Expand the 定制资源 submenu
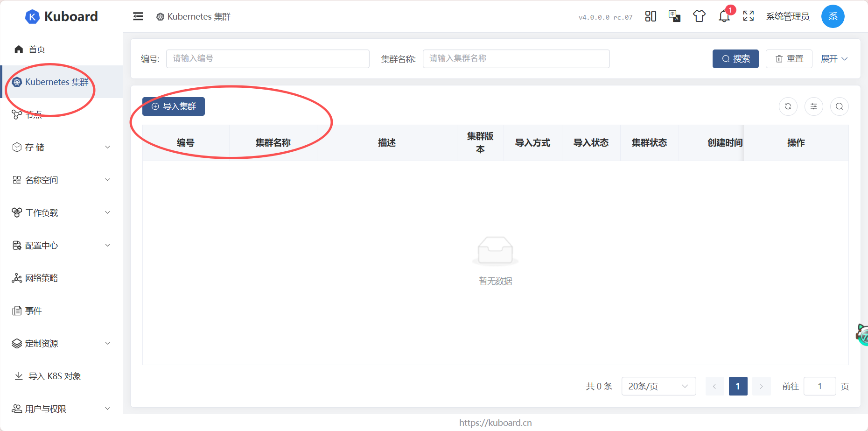Viewport: 868px width, 431px height. click(62, 343)
